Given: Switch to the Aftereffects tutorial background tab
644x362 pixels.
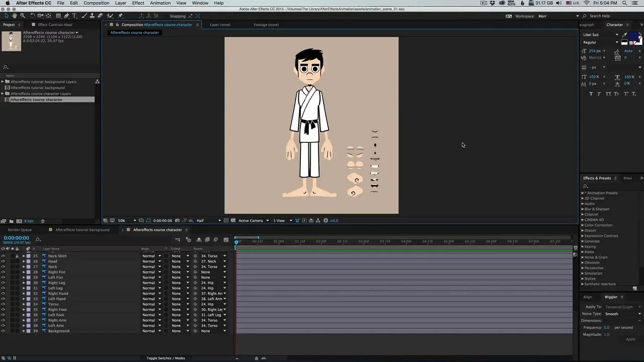Looking at the screenshot, I should 82,230.
